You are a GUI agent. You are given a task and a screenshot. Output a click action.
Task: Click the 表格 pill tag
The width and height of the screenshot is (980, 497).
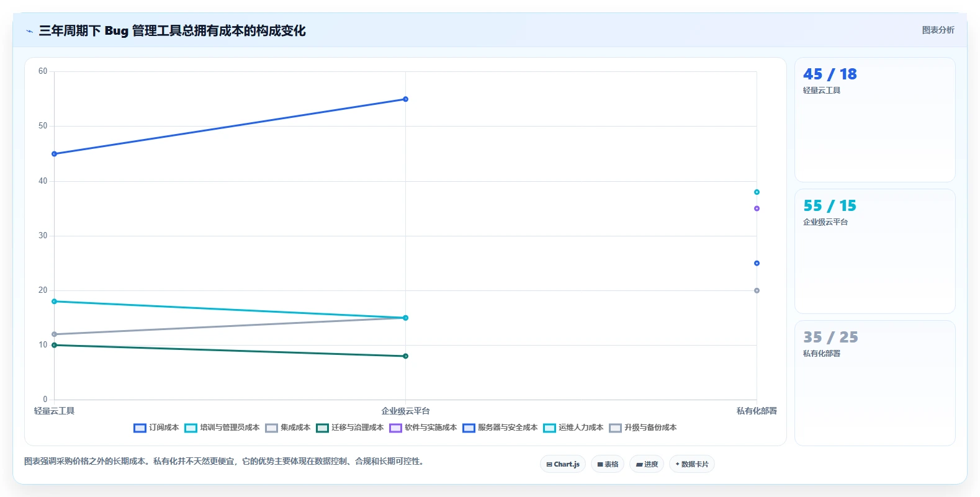point(608,464)
